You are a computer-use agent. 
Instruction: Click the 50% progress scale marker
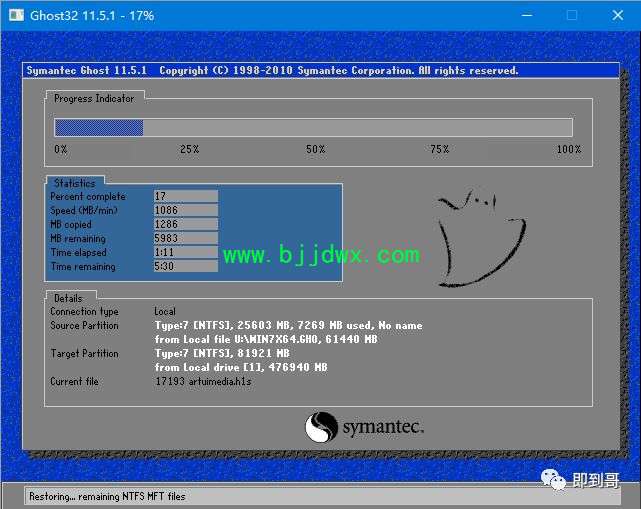[316, 149]
